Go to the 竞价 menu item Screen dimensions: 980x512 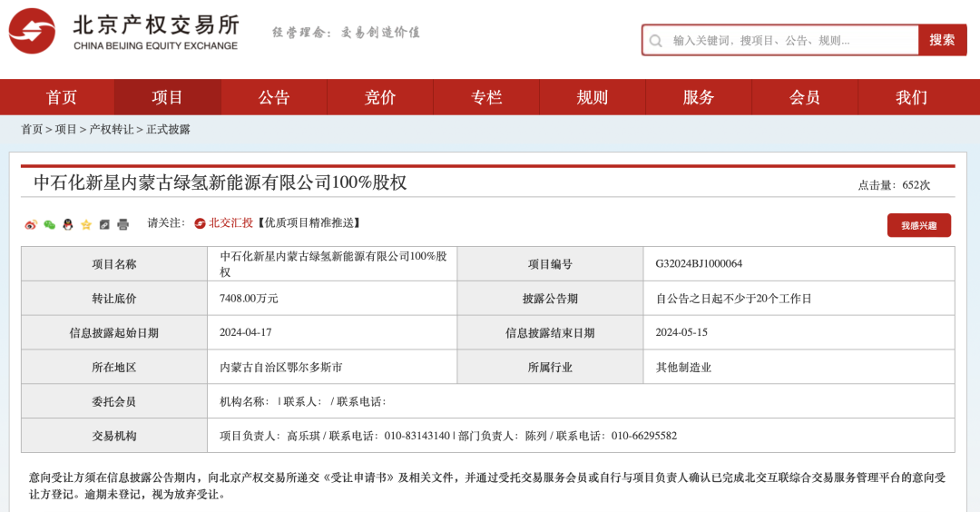click(x=380, y=97)
